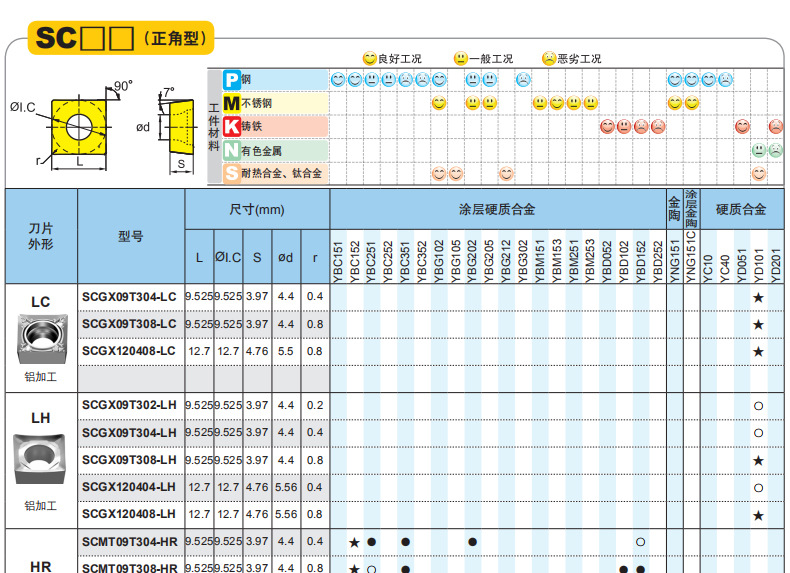Click the 7° side-view insert diagram

coord(180,126)
